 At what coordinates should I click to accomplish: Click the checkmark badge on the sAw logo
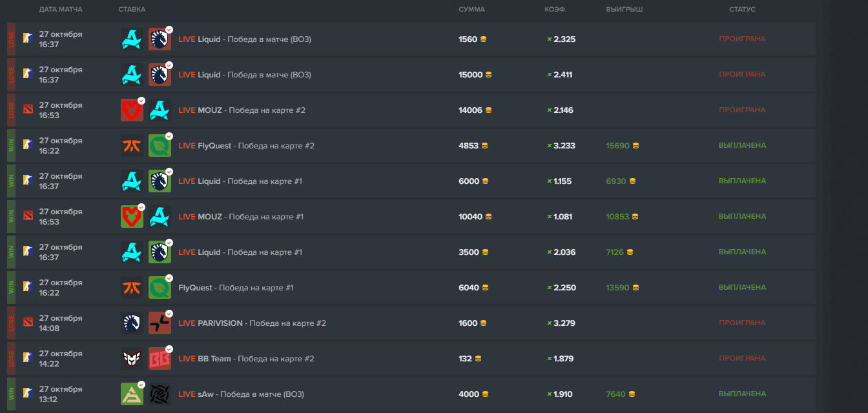tap(141, 384)
